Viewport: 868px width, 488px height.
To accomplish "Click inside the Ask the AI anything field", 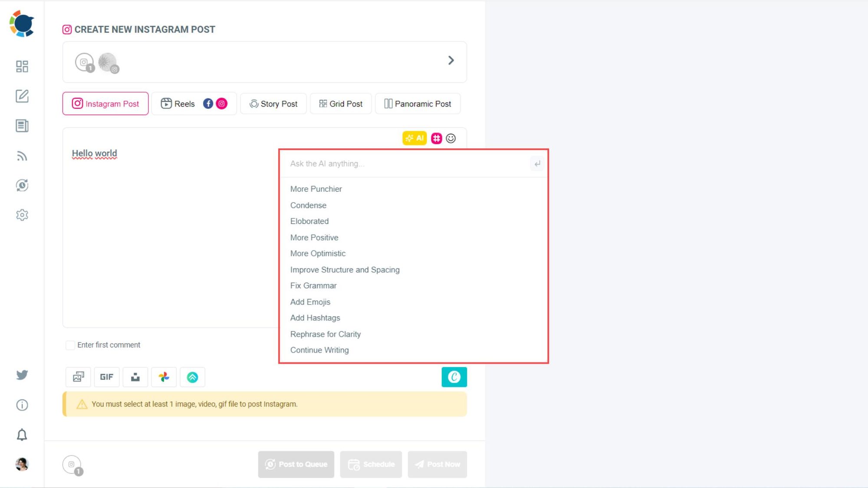I will tap(391, 164).
